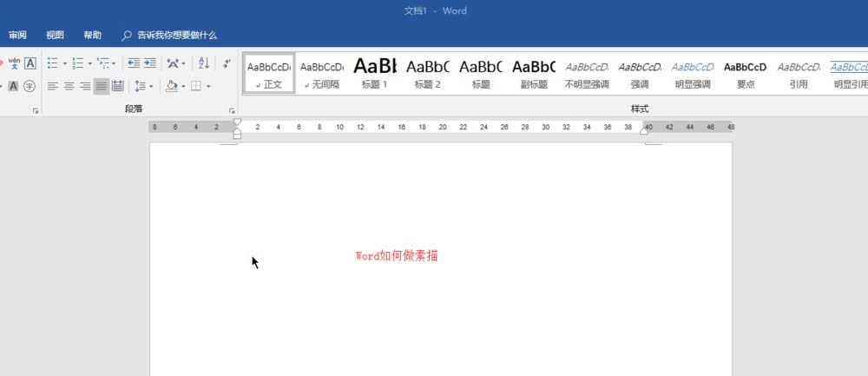Open the multilevel list dropdown arrow
This screenshot has width=868, height=376.
(114, 63)
